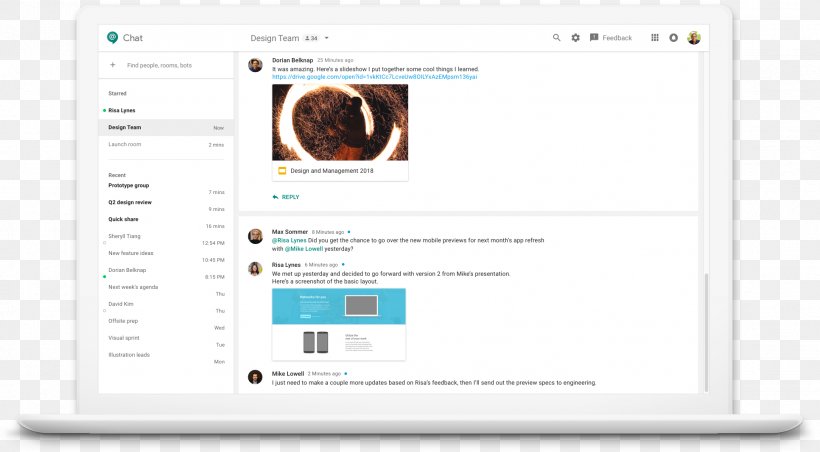Open the fire ring slideshow thumbnail
Image resolution: width=820 pixels, height=452 pixels.
[x=340, y=122]
